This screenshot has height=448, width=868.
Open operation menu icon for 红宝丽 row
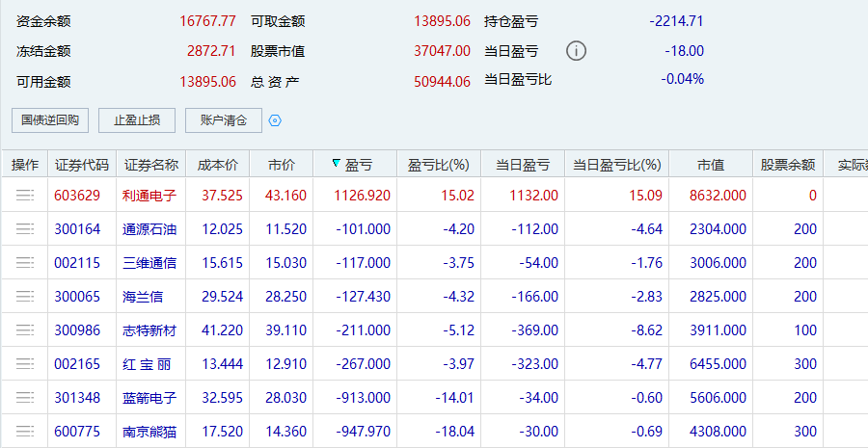point(25,364)
